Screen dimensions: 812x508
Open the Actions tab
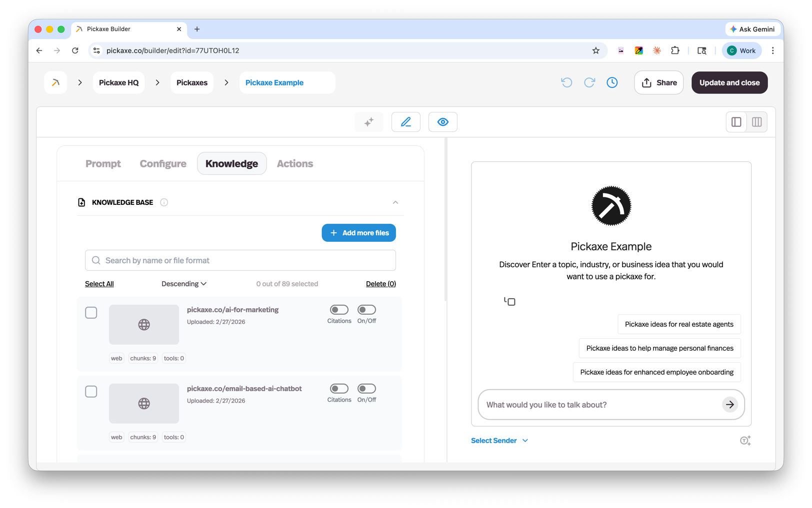click(x=294, y=163)
